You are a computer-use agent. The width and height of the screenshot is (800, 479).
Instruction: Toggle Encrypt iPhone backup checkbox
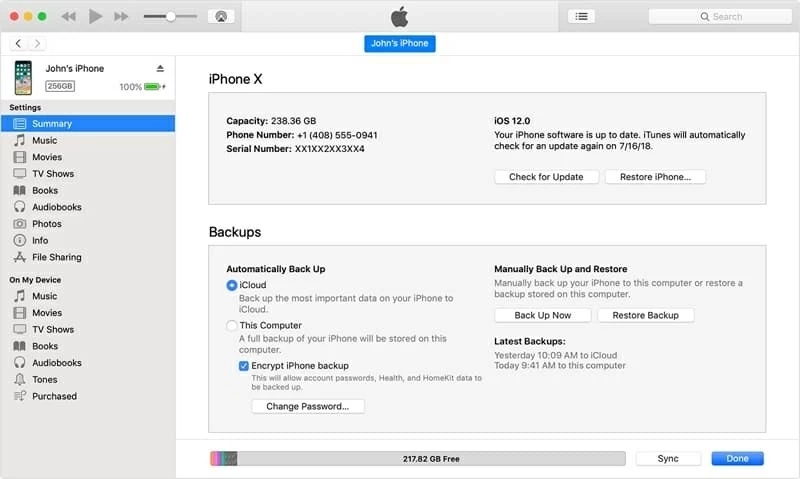244,366
